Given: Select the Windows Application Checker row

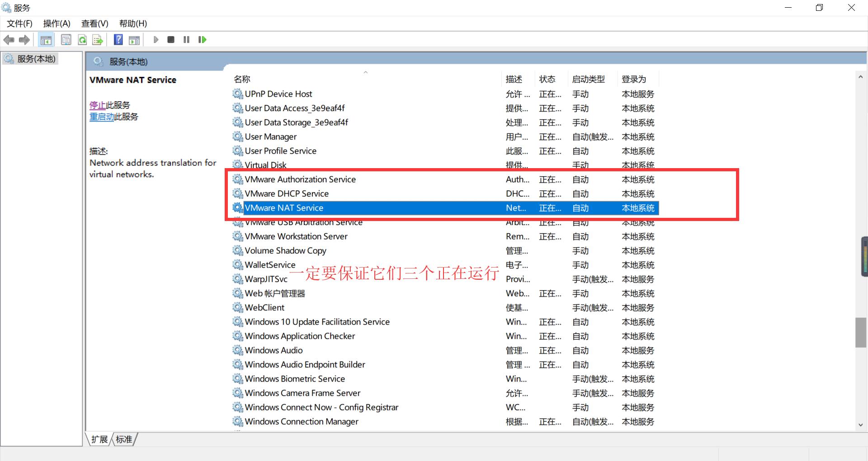Looking at the screenshot, I should [445, 336].
